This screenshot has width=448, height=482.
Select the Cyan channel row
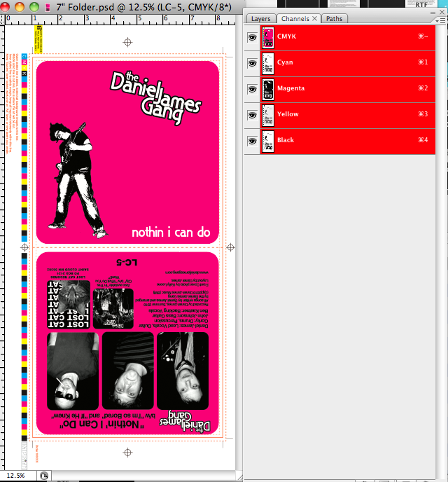pyautogui.click(x=350, y=64)
